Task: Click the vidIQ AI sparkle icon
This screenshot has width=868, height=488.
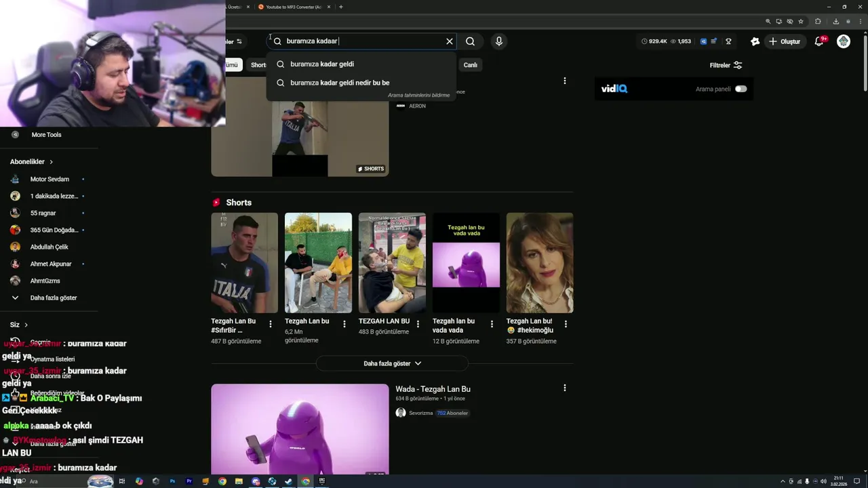Action: click(755, 41)
